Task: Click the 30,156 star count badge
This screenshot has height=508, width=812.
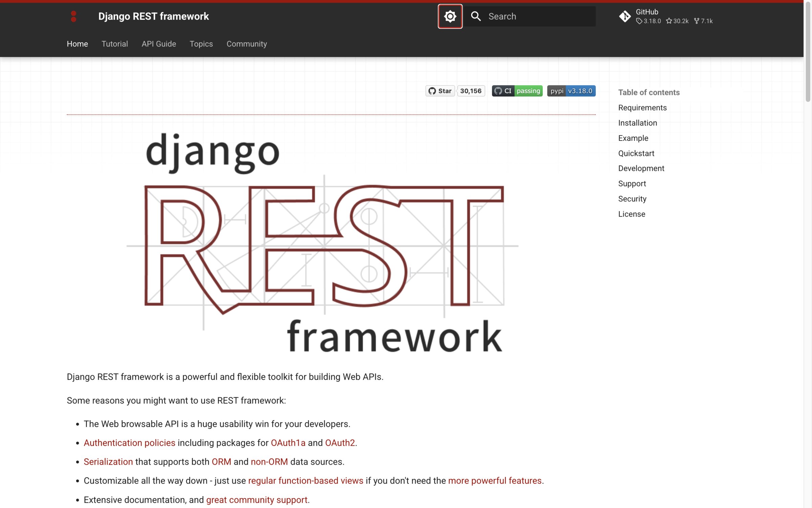Action: 471,91
